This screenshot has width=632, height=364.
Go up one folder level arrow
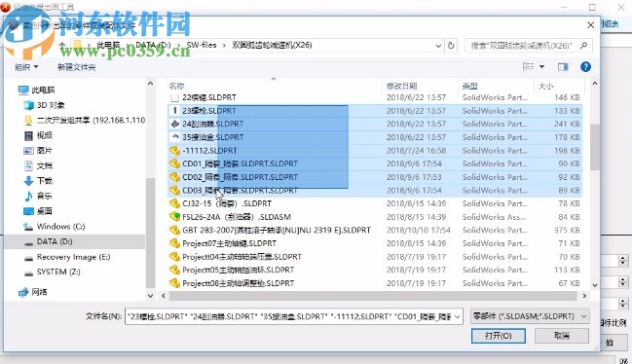coord(62,45)
